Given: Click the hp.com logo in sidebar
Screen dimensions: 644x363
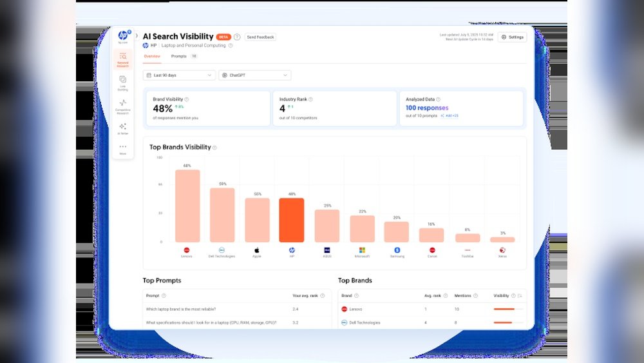Looking at the screenshot, I should 123,36.
